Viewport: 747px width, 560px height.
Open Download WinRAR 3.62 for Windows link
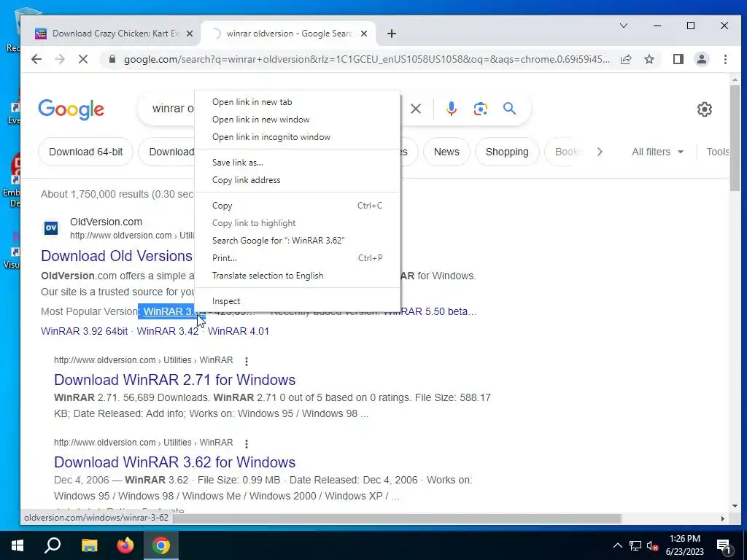[175, 462]
